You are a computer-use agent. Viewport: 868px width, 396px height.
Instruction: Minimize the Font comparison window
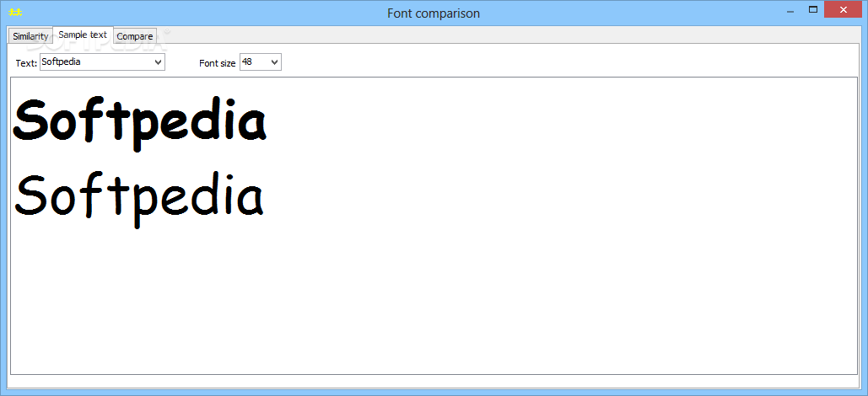790,10
